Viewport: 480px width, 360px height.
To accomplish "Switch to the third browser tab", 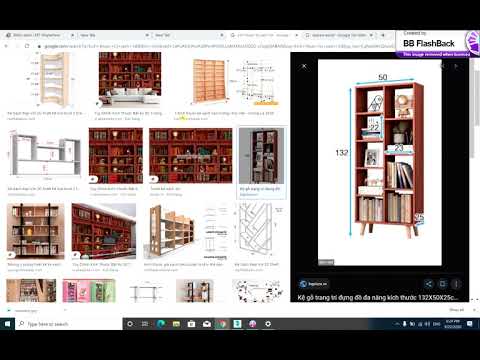I will click(x=188, y=35).
